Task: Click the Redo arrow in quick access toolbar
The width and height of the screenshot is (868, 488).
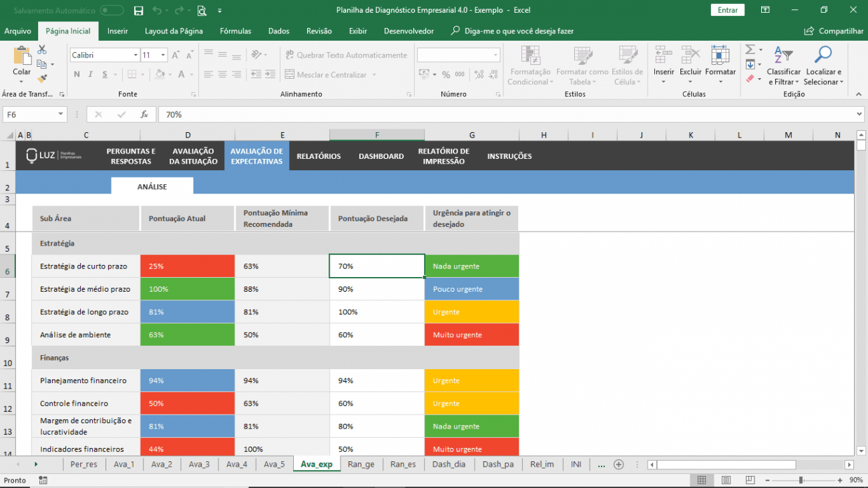Action: pos(180,10)
